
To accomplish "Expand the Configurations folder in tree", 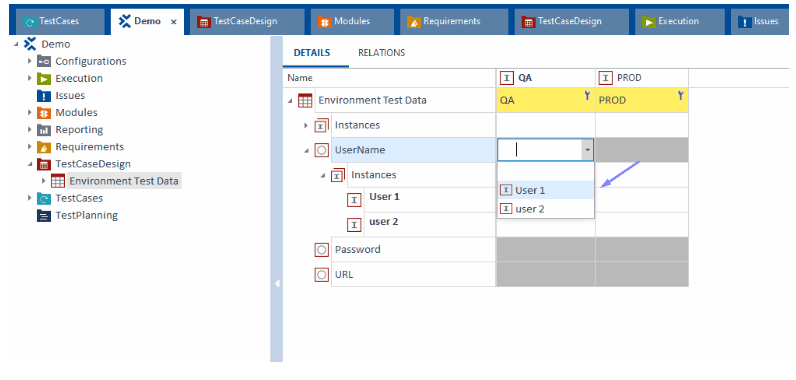I will [30, 61].
